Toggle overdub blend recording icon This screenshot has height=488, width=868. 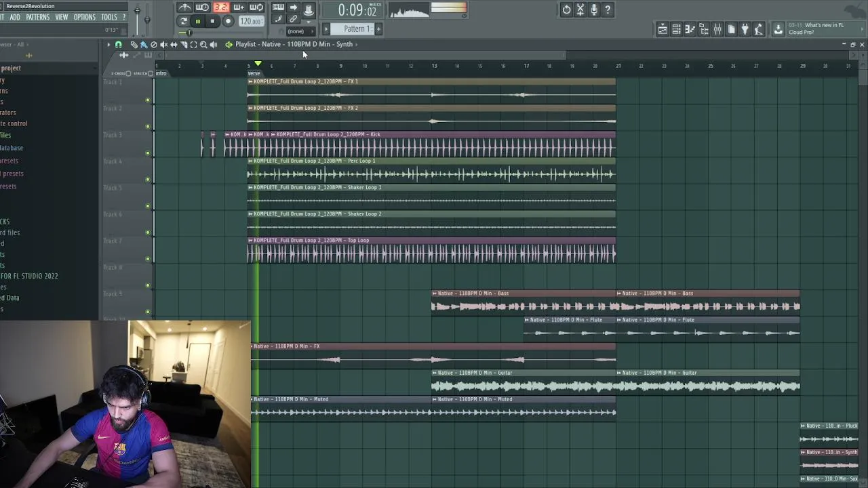click(x=238, y=7)
